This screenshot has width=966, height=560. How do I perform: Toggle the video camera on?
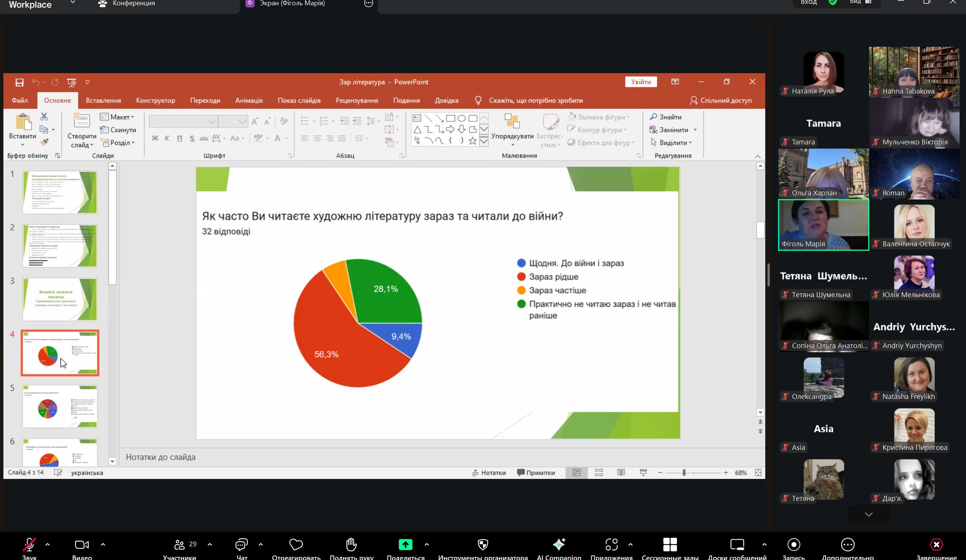pyautogui.click(x=82, y=544)
